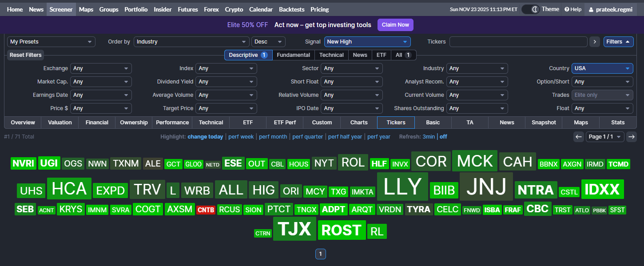
Task: Set refresh to 3min
Action: pyautogui.click(x=429, y=137)
